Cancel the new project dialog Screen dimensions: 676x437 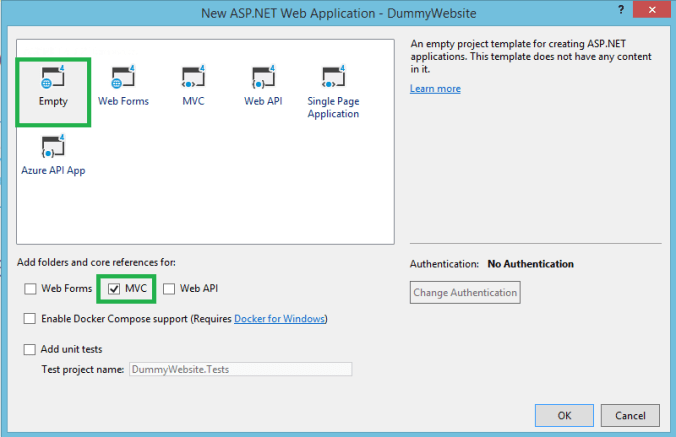pos(630,415)
